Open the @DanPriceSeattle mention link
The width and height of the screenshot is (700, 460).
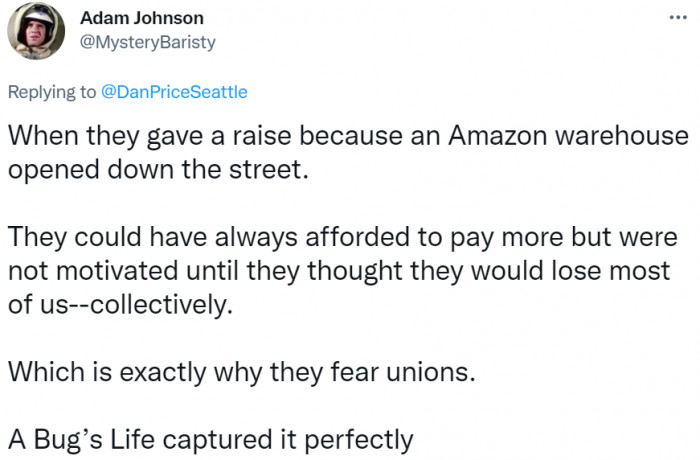(x=174, y=92)
